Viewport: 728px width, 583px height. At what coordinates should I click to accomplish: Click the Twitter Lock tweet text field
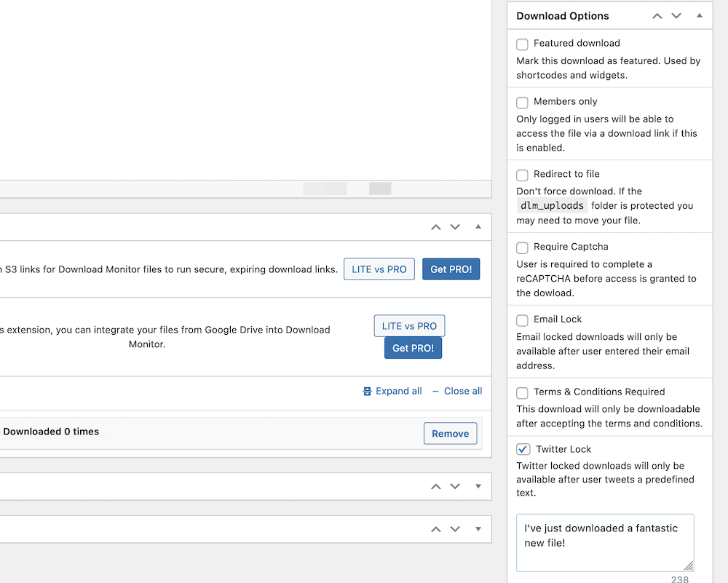click(x=605, y=543)
